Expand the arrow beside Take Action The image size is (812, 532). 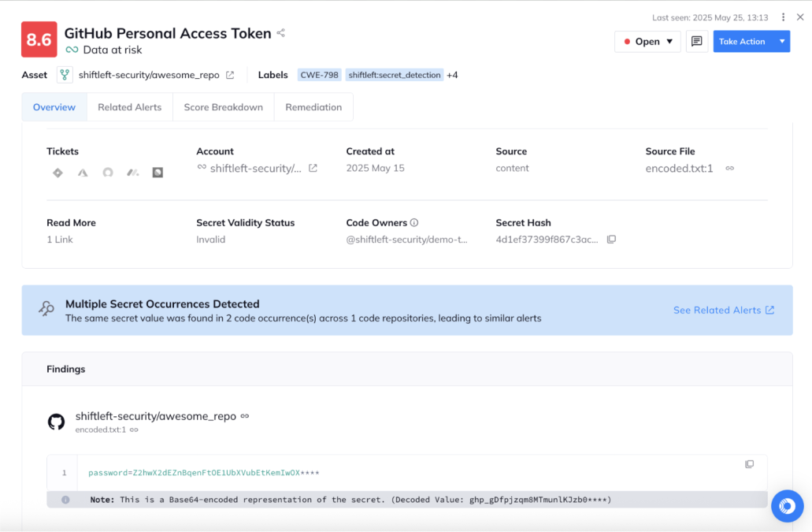click(x=782, y=42)
